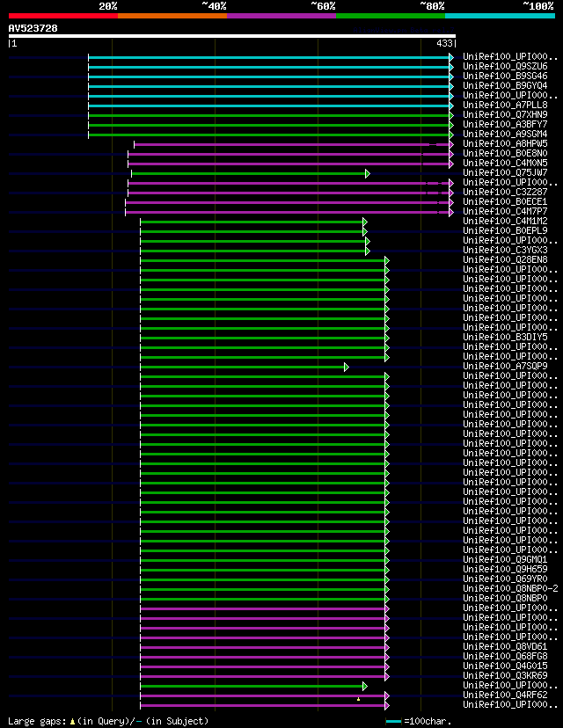This screenshot has width=563, height=728.
Task: Select the UniRef100_C4M1M2 label
Action: coord(505,222)
